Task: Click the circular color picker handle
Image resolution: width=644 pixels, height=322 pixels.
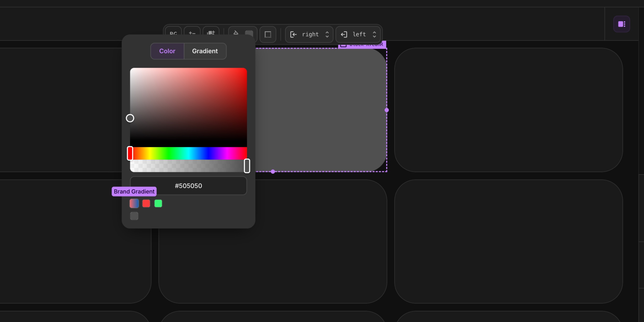Action: coord(130,118)
